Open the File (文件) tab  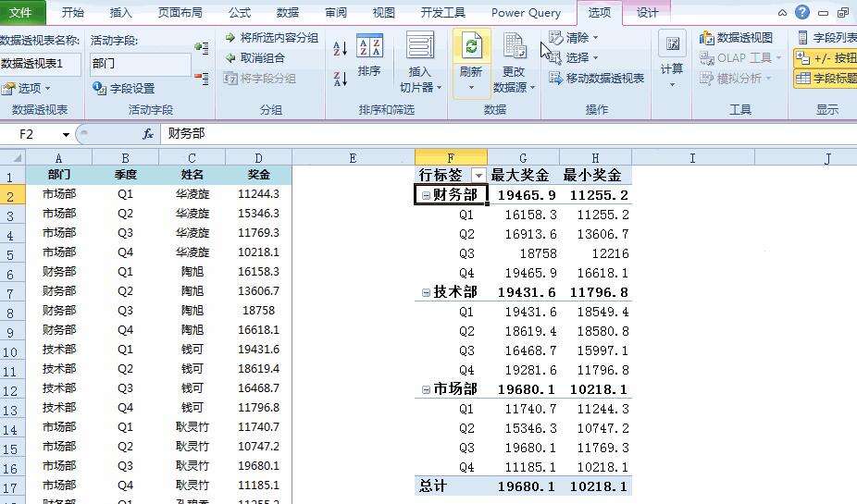[x=22, y=12]
